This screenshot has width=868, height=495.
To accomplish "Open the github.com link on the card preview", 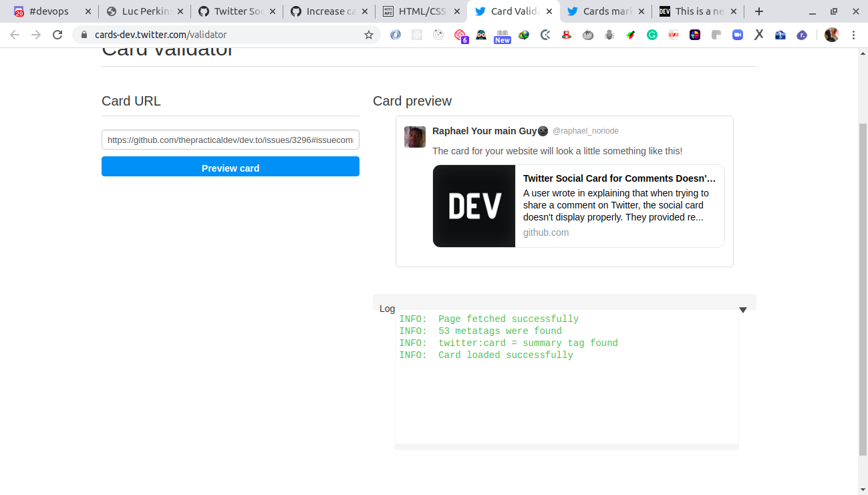I will (545, 232).
